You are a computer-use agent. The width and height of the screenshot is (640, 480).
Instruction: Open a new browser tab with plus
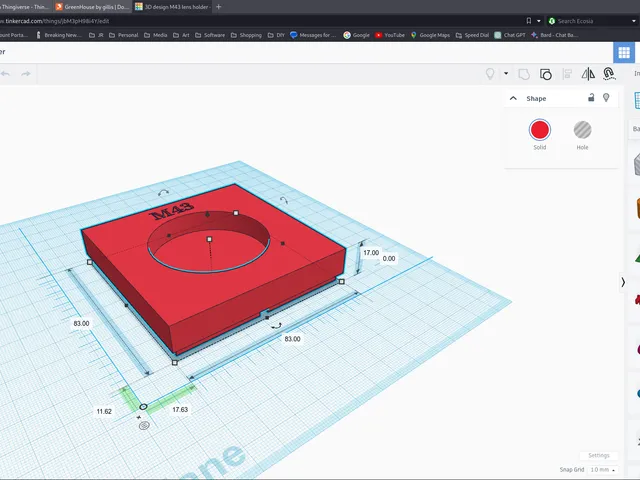click(x=218, y=7)
